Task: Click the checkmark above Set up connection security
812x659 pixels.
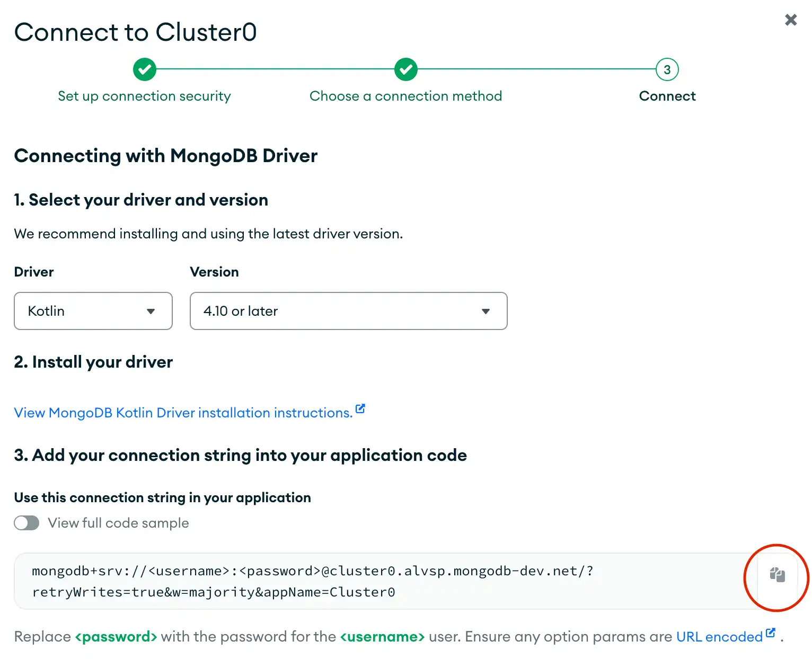Action: 144,69
